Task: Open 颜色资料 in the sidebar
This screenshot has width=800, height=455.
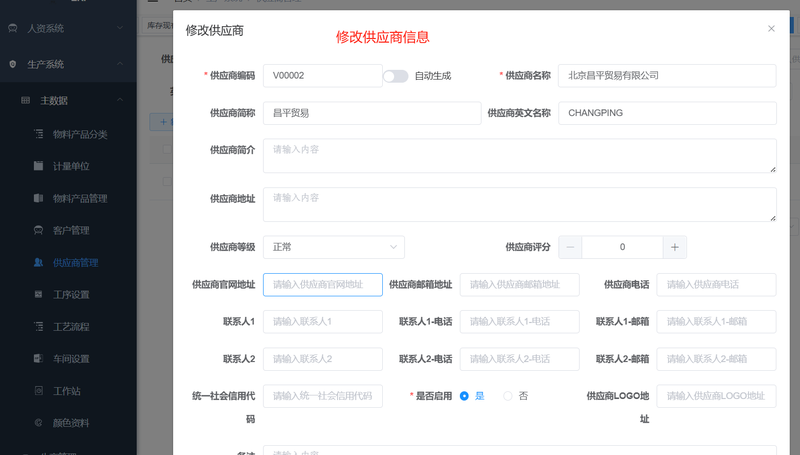Action: click(x=71, y=423)
